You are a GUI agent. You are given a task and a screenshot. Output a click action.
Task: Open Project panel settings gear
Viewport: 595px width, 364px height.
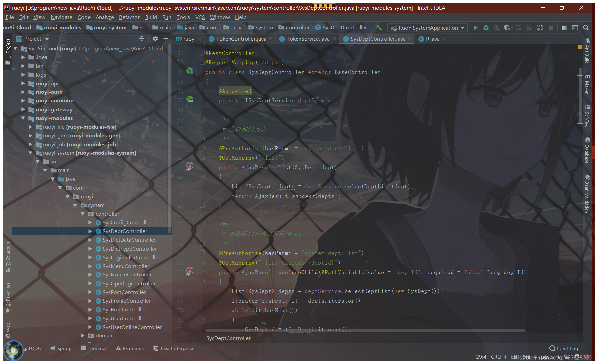(x=155, y=39)
